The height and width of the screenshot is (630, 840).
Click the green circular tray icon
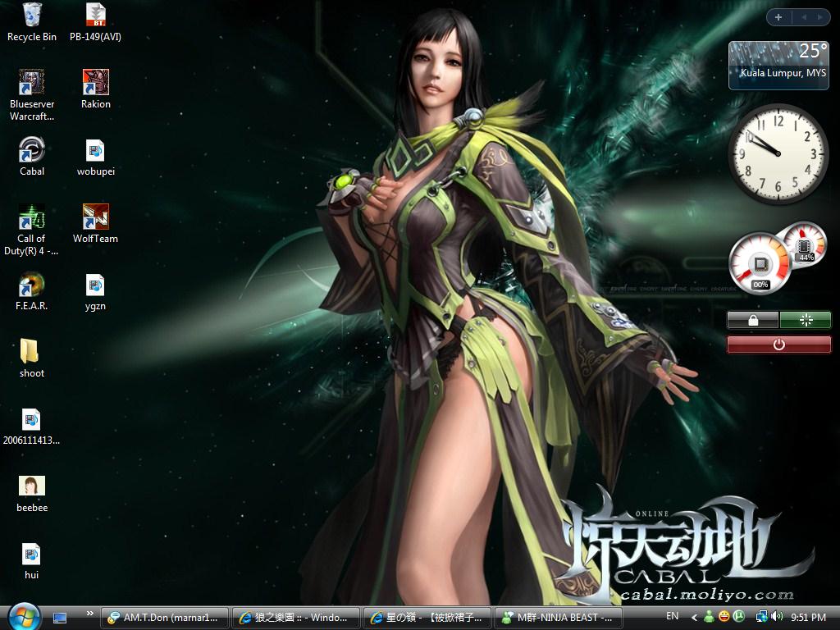[739, 617]
